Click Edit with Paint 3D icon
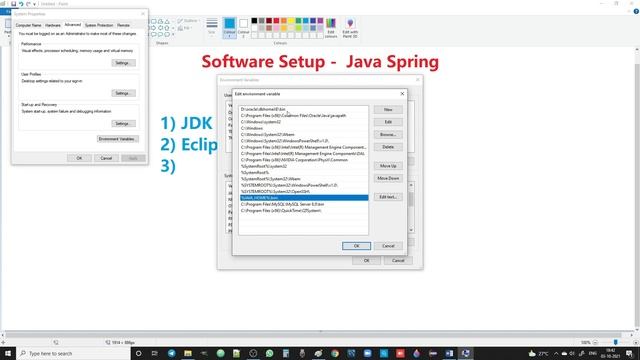Screen dimensions: 640x360 (350, 28)
